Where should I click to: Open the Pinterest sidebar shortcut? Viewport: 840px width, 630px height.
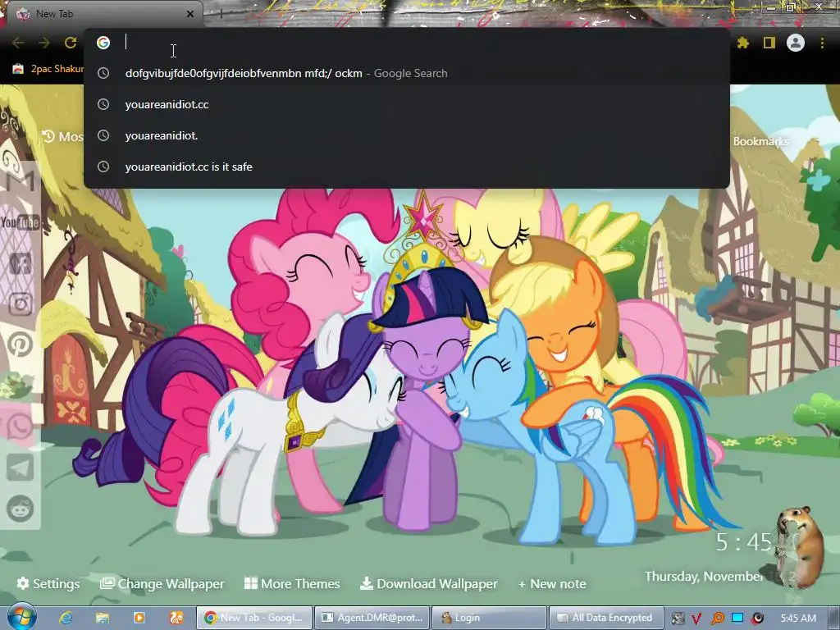click(x=21, y=345)
